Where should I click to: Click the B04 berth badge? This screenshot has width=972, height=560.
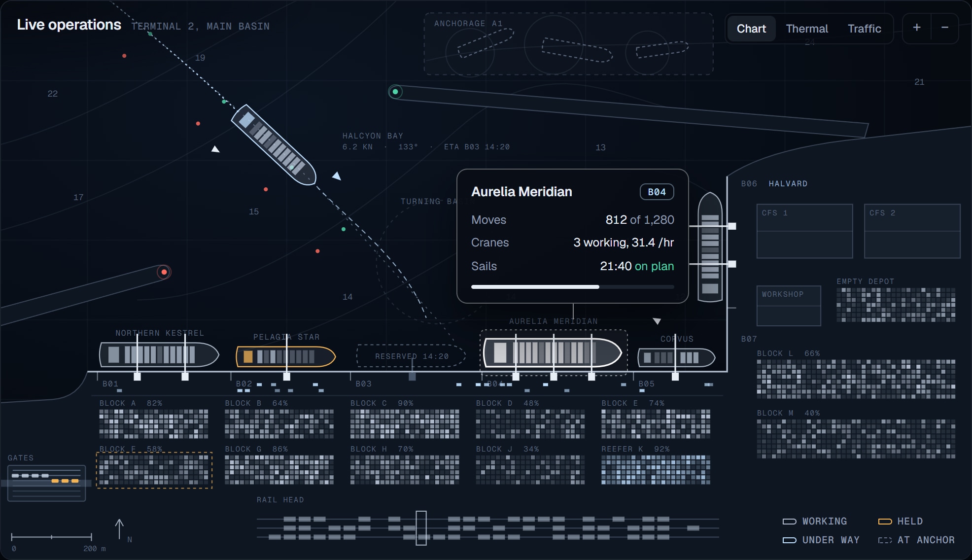click(x=657, y=192)
